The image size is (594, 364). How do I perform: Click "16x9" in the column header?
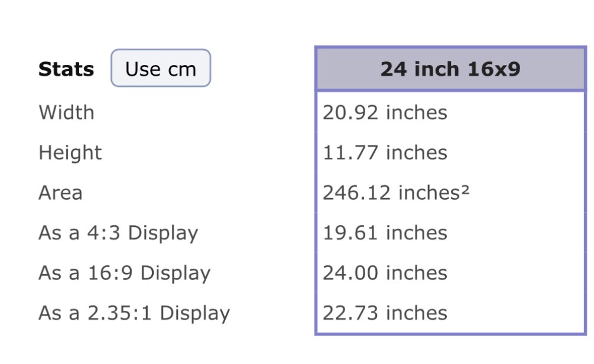(x=494, y=69)
